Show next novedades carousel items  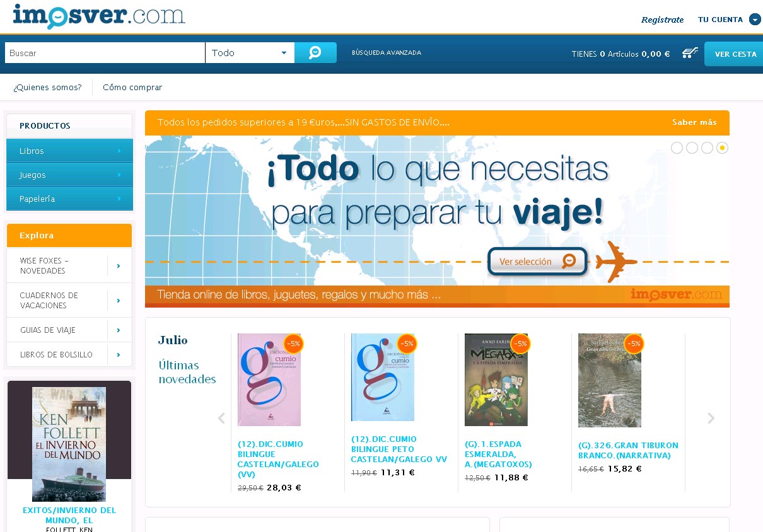coord(711,418)
